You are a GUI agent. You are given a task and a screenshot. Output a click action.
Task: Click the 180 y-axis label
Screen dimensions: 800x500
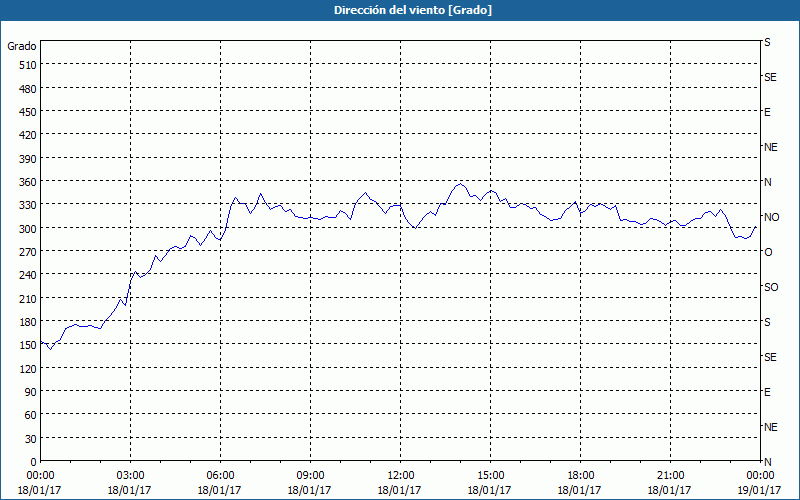(x=29, y=322)
